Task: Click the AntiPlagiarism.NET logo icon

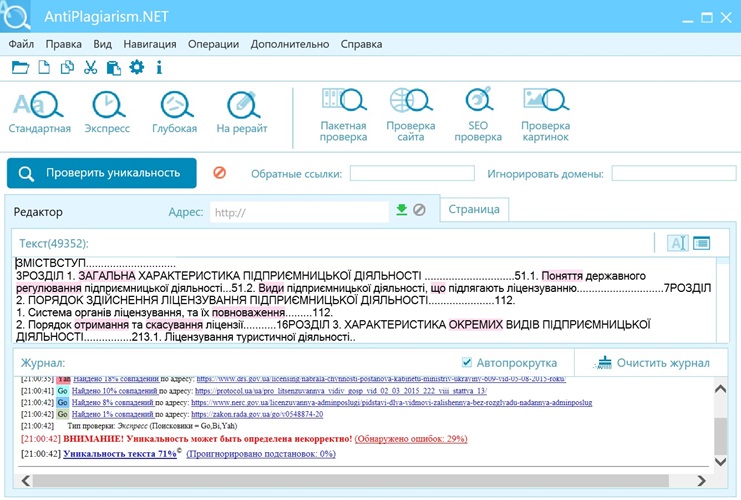Action: (x=16, y=16)
